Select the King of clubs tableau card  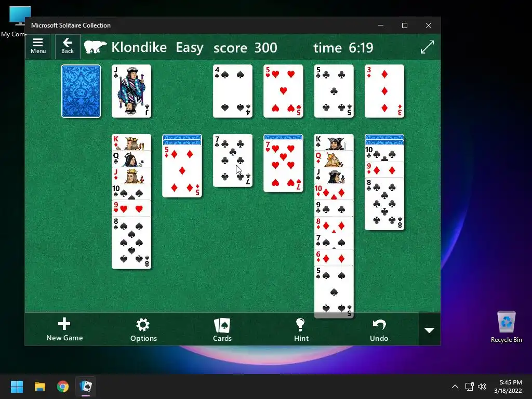pyautogui.click(x=334, y=142)
